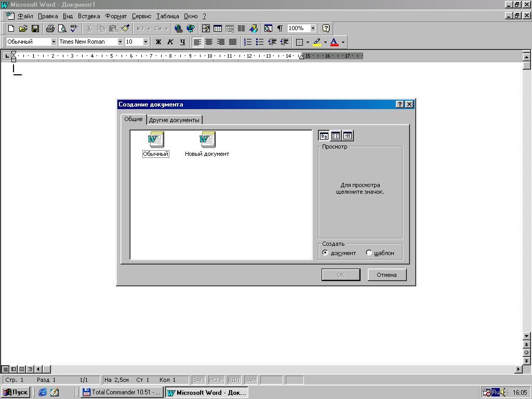
Task: Click the Office Assistant help icon
Action: click(326, 29)
